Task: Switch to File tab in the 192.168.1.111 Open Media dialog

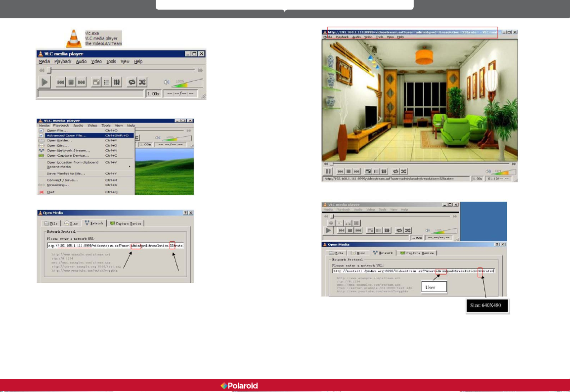Action: pyautogui.click(x=51, y=223)
